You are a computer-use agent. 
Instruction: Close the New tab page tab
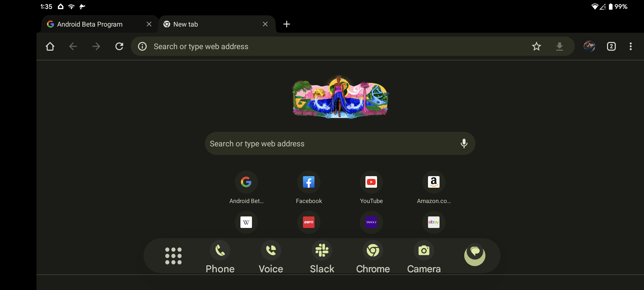265,24
